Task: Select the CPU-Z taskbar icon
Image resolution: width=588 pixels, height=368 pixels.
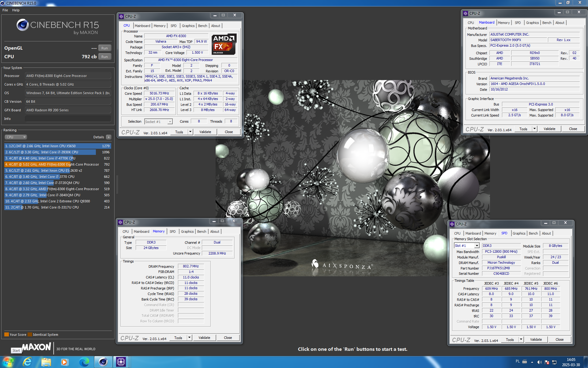Action: coord(121,362)
